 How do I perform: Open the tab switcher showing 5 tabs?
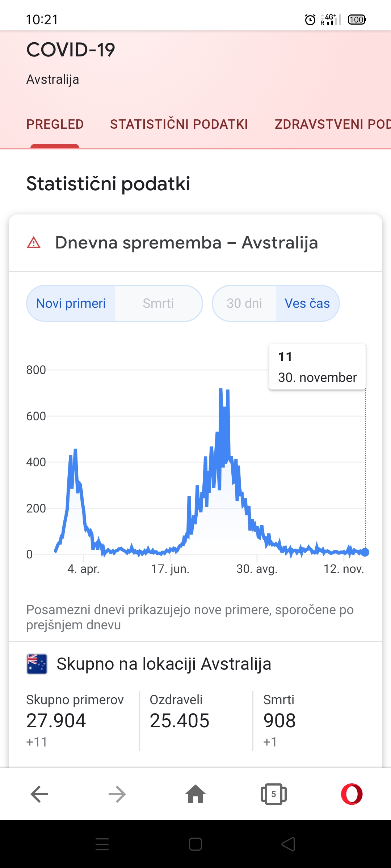[x=273, y=794]
